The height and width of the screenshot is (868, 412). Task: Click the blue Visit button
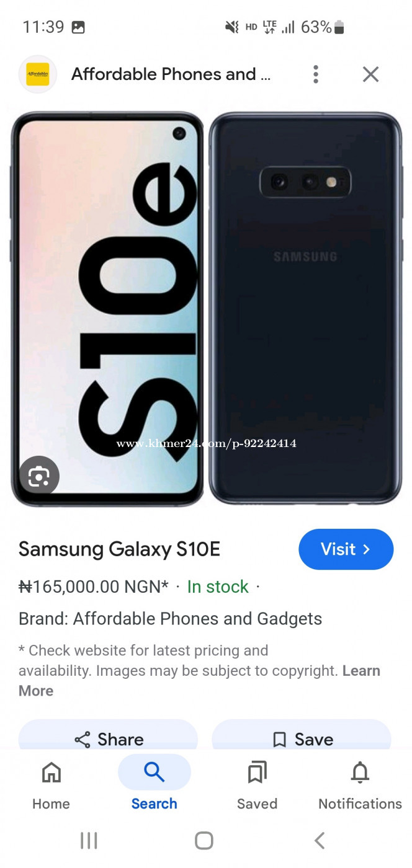coord(346,549)
